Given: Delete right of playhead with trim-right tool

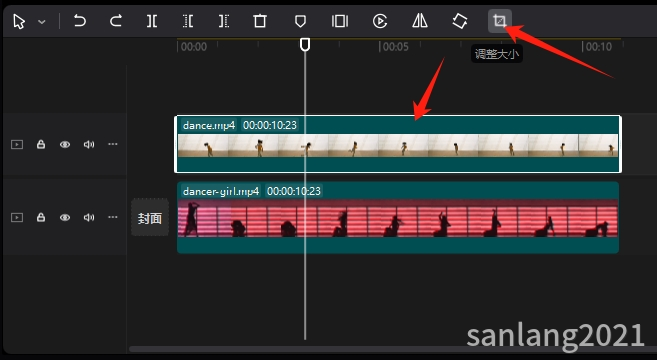Looking at the screenshot, I should click(224, 21).
